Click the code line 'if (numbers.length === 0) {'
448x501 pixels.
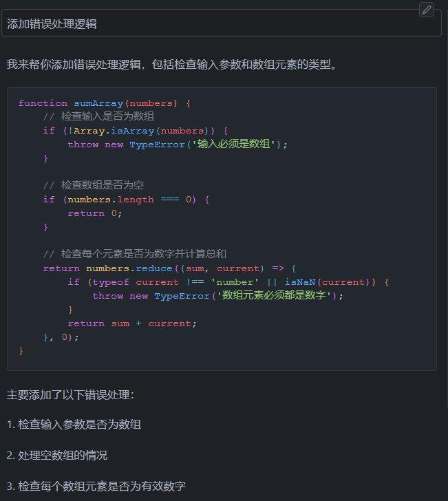pyautogui.click(x=126, y=200)
